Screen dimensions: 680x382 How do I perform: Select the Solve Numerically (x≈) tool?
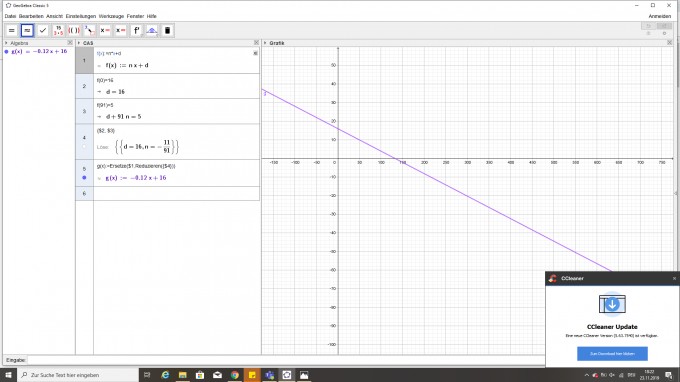click(x=121, y=30)
